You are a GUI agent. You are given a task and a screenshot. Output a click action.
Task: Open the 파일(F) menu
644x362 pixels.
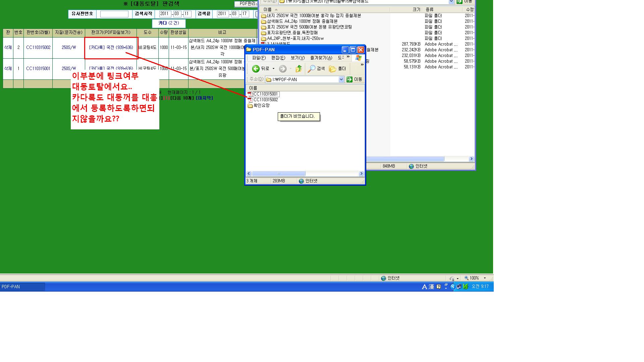[259, 58]
